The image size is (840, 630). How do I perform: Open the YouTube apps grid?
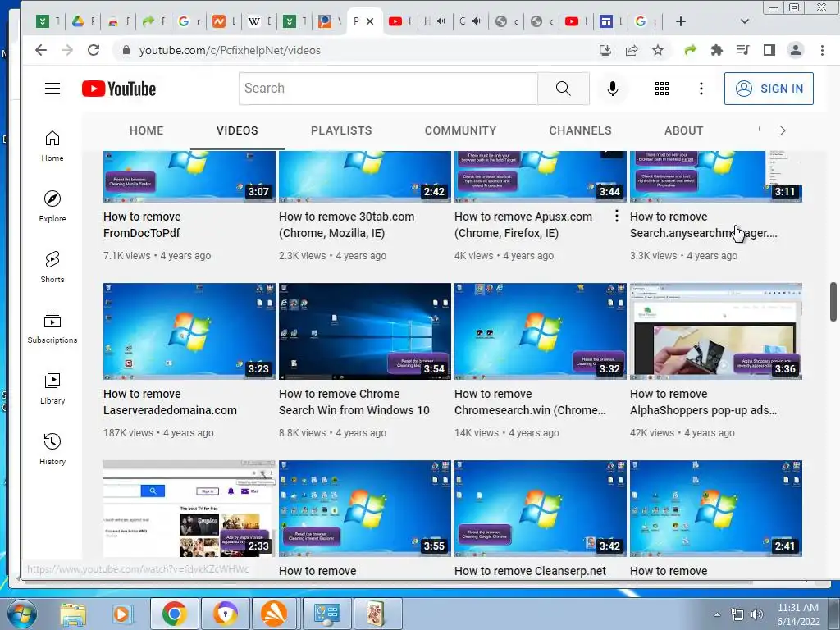pyautogui.click(x=662, y=89)
